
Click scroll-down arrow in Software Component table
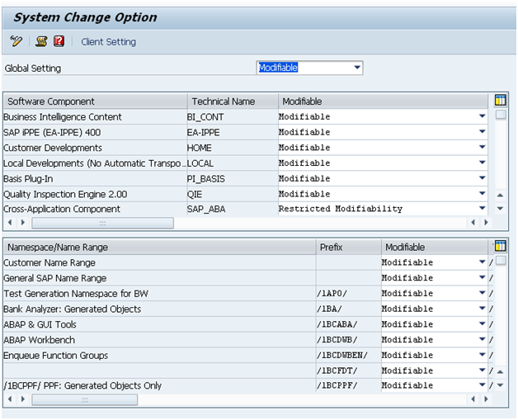click(x=500, y=209)
